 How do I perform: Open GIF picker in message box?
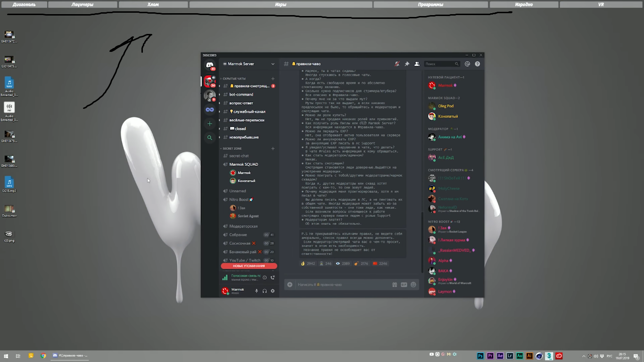pos(404,285)
